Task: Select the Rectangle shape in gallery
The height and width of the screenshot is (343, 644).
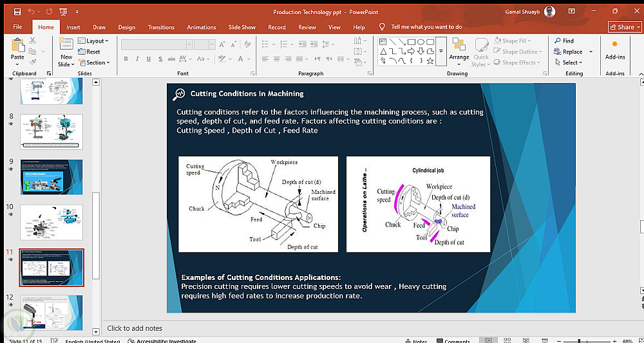Action: (412, 42)
